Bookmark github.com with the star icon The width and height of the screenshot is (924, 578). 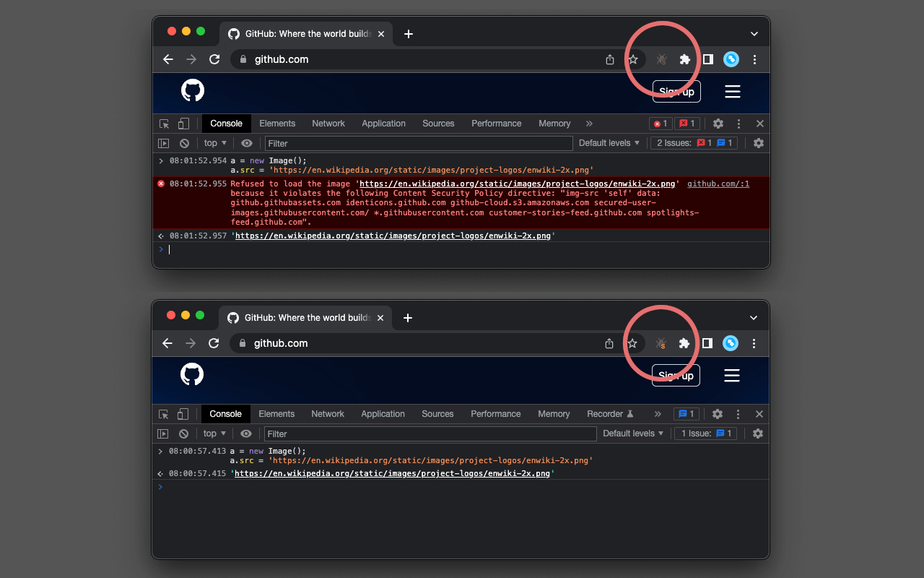coord(632,59)
